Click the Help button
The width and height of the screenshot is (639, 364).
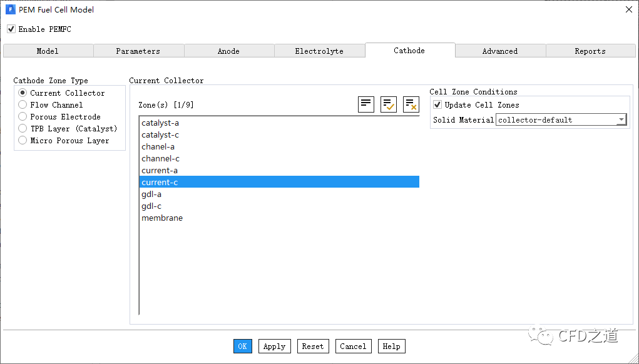pyautogui.click(x=391, y=346)
